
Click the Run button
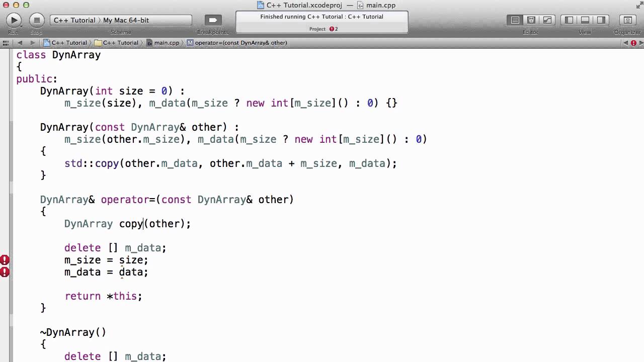pos(14,20)
